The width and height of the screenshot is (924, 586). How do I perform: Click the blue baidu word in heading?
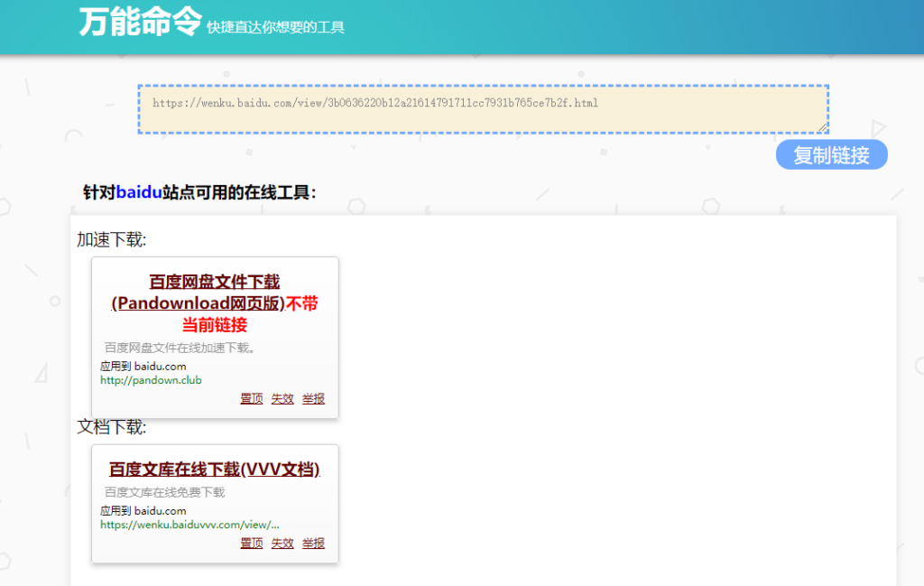[x=139, y=192]
